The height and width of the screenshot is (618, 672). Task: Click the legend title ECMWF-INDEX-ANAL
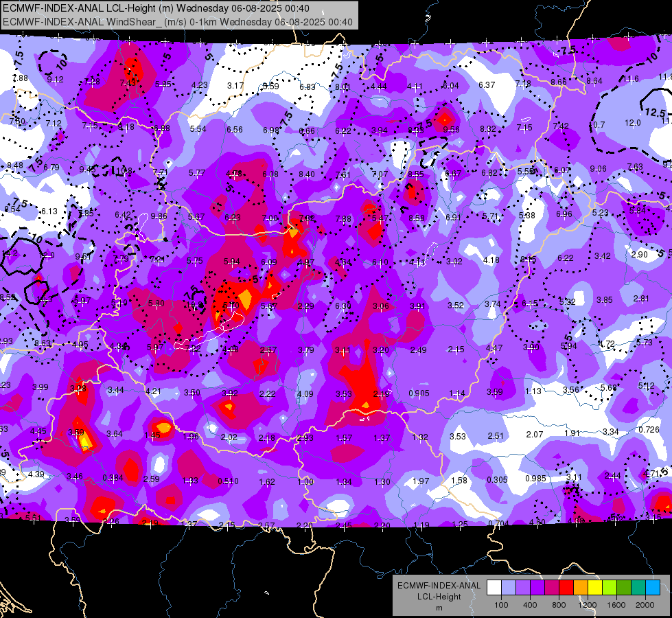pyautogui.click(x=439, y=586)
